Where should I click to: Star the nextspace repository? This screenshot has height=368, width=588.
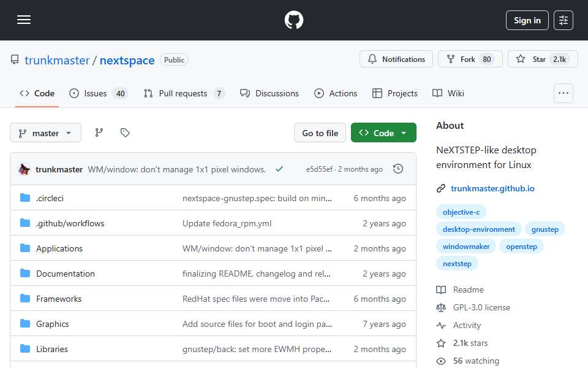(543, 59)
